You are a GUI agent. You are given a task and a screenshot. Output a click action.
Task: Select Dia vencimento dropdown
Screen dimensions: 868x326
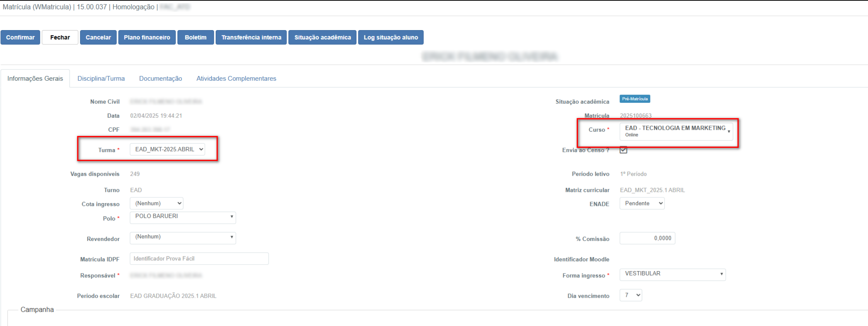coord(631,295)
